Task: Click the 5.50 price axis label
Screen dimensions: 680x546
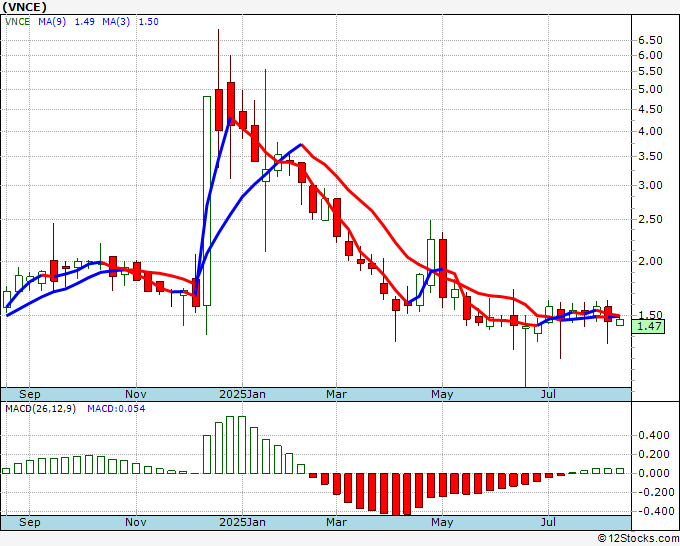Action: (x=650, y=71)
